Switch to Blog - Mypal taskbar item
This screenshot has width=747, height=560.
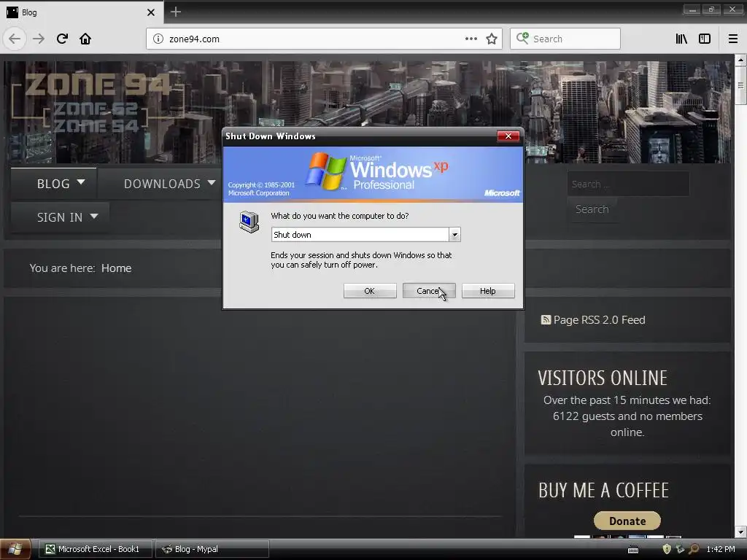point(212,549)
